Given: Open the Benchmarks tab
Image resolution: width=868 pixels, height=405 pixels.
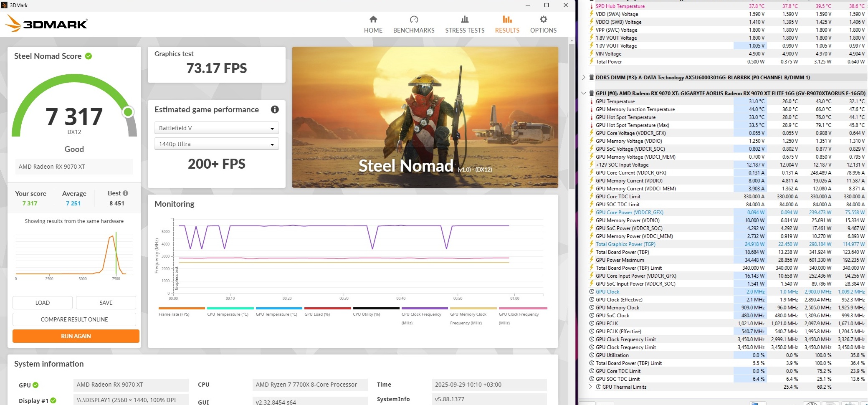Looking at the screenshot, I should coord(414,24).
